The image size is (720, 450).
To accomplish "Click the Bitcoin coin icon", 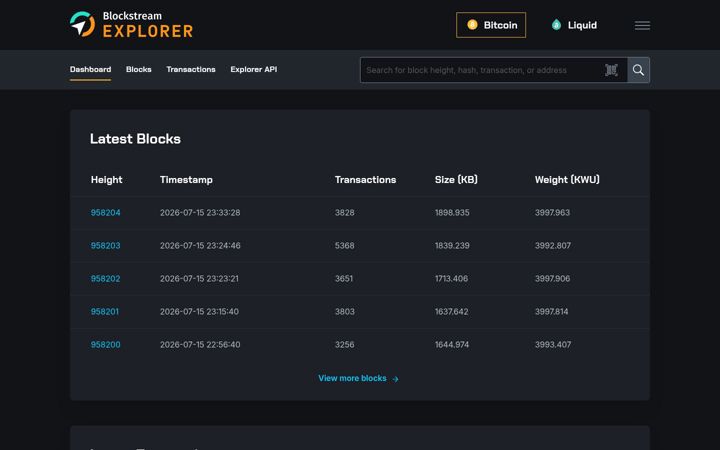I will click(x=472, y=25).
